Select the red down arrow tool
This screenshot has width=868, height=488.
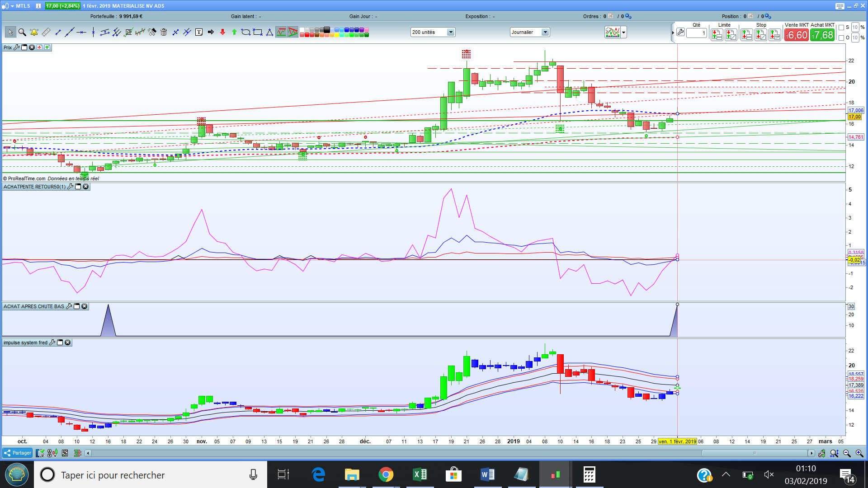222,32
